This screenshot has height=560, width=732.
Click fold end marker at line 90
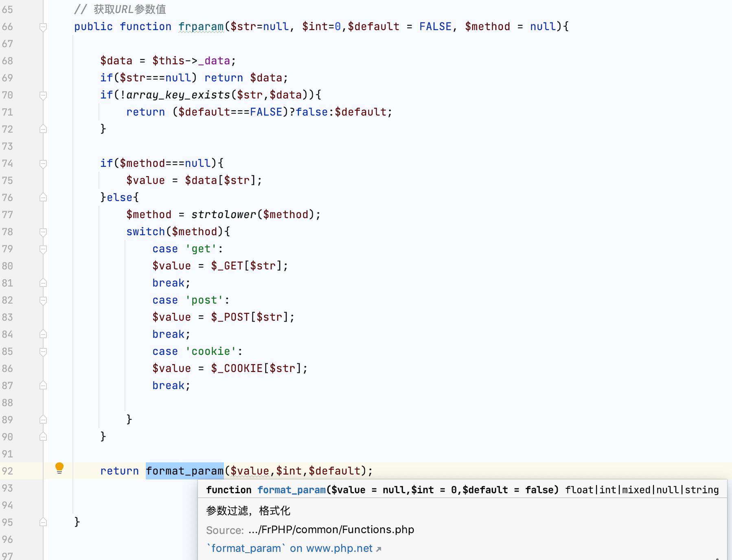click(43, 437)
